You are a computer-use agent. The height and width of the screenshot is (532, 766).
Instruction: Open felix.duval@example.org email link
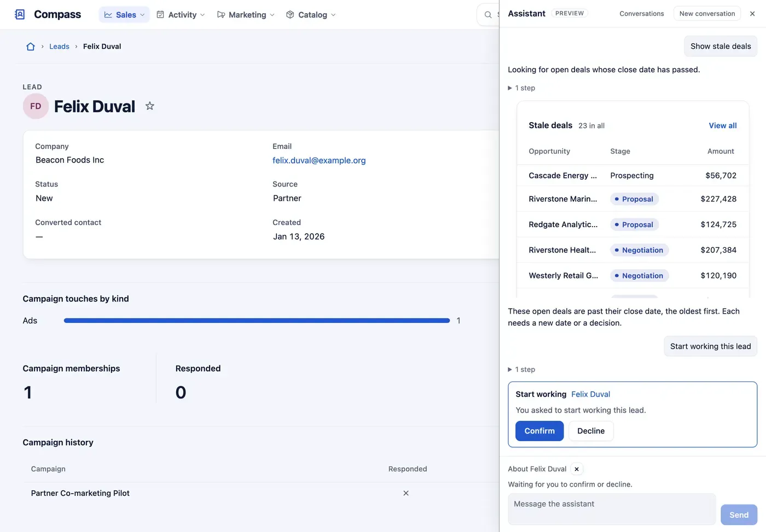(x=319, y=160)
